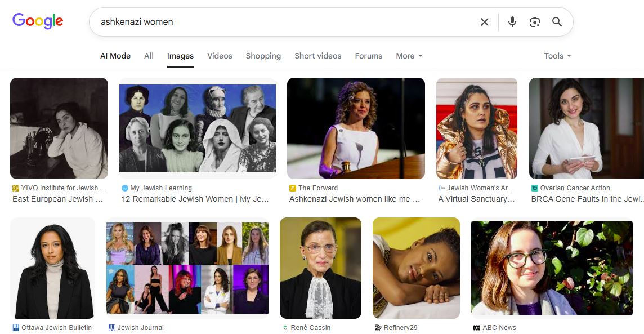
Task: Open the Ottawa Jewish Bulletin portrait image
Action: pyautogui.click(x=52, y=268)
